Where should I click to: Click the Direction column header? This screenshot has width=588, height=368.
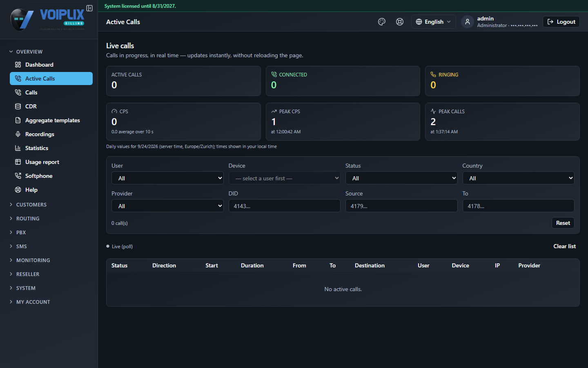pos(164,265)
